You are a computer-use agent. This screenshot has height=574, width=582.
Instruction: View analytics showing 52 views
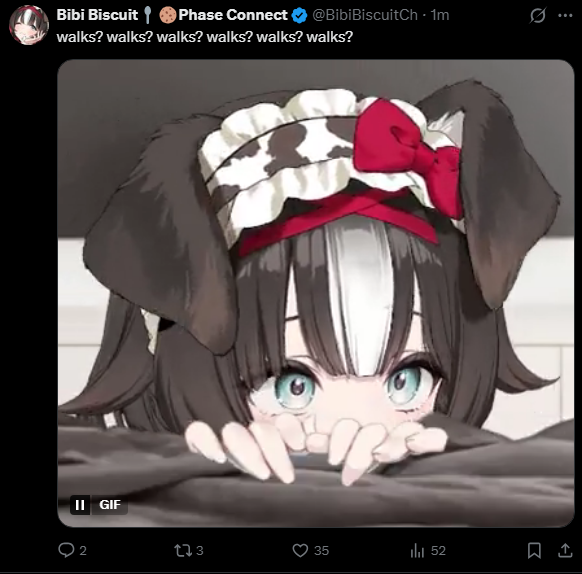[x=417, y=550]
